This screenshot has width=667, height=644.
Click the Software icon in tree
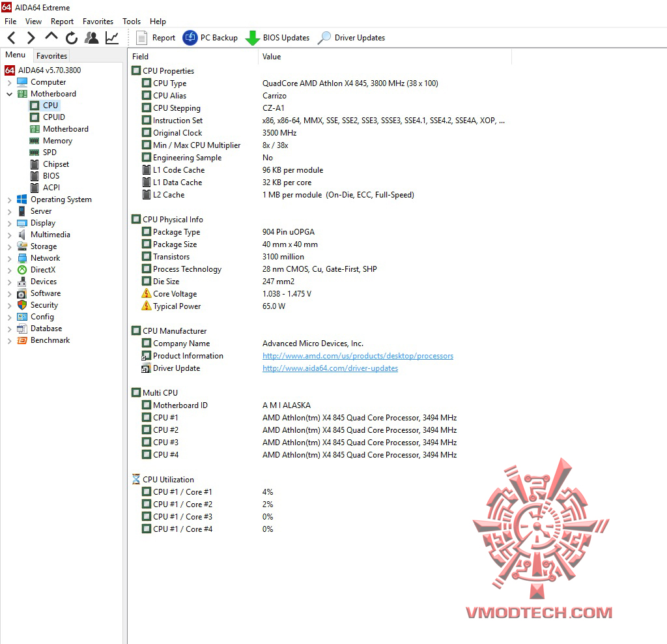point(22,293)
